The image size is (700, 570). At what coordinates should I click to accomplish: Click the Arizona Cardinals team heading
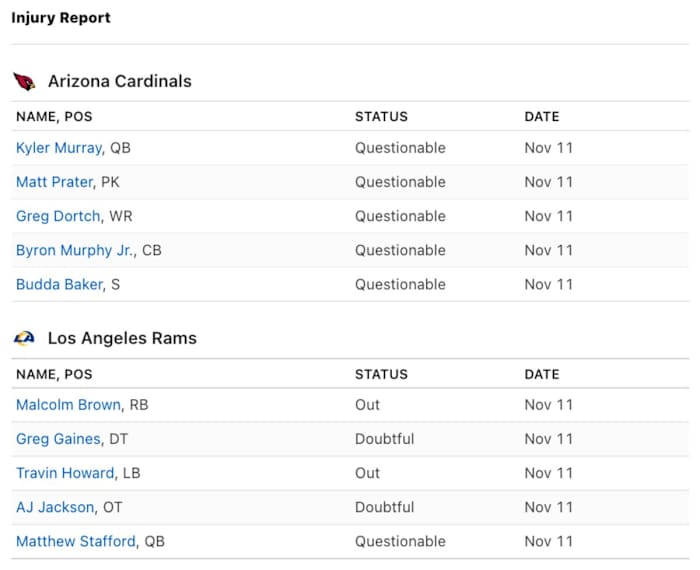click(x=119, y=82)
